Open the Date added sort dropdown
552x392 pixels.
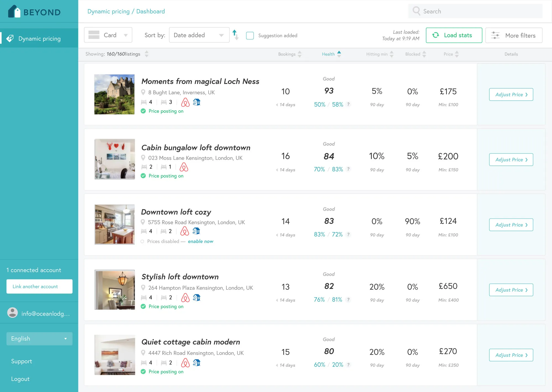(x=199, y=35)
